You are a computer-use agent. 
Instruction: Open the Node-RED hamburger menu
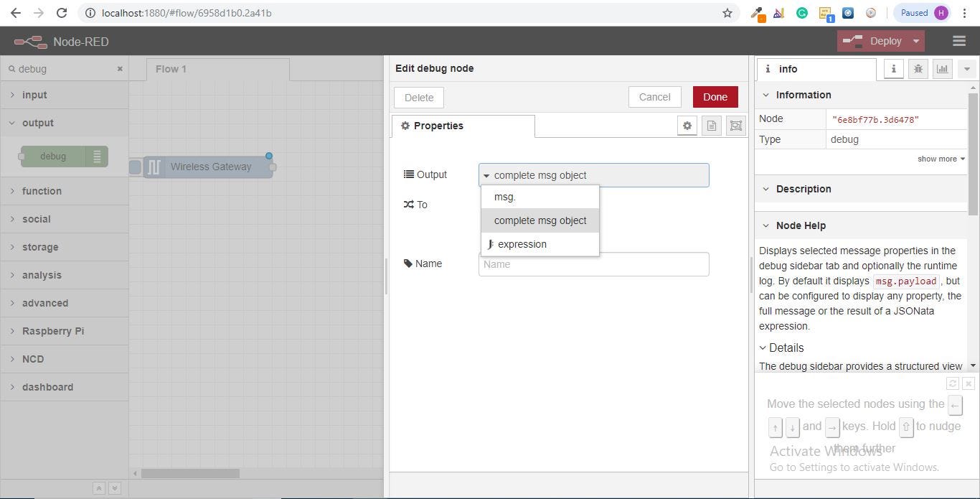pos(959,41)
